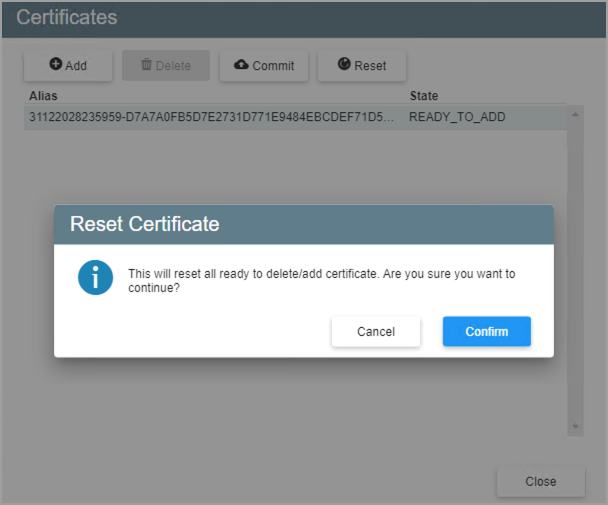This screenshot has width=608, height=505.
Task: Click the scrollbar down arrow
Action: [x=575, y=426]
